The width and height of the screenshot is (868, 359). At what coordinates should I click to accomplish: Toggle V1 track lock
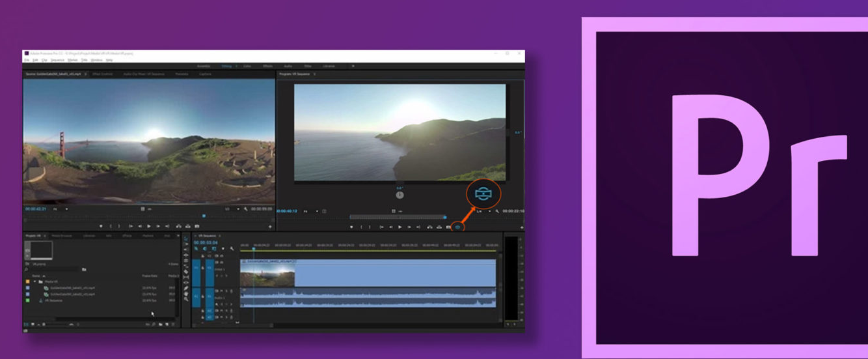click(x=202, y=268)
